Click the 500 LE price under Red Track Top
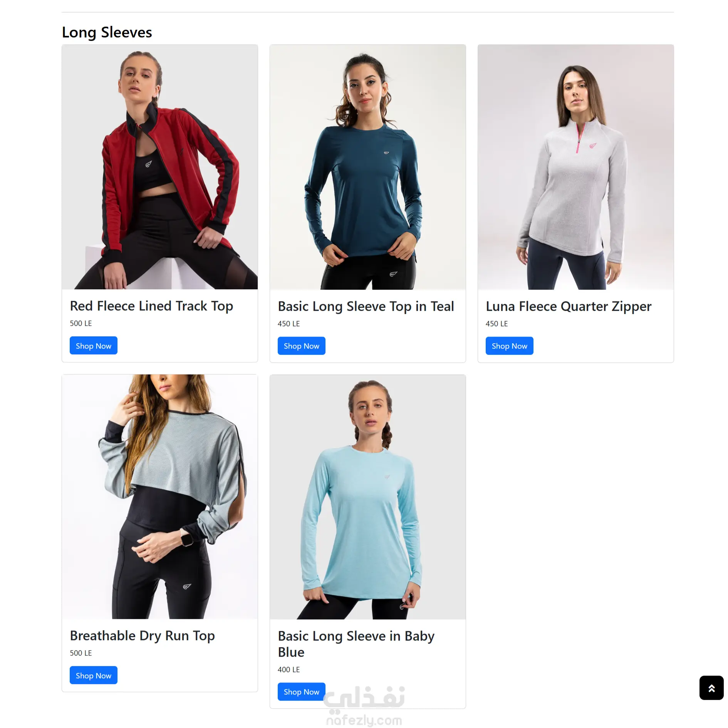The image size is (728, 728). tap(81, 323)
